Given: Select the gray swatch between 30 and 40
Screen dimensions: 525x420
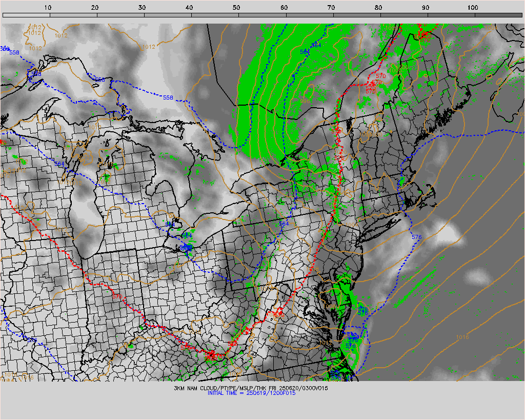Looking at the screenshot, I should pyautogui.click(x=168, y=15).
